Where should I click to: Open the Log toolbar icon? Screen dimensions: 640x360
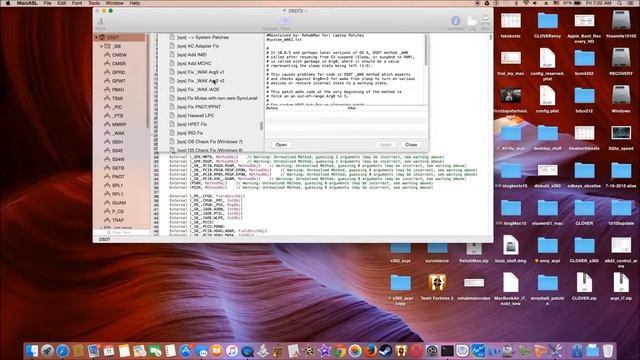(472, 21)
